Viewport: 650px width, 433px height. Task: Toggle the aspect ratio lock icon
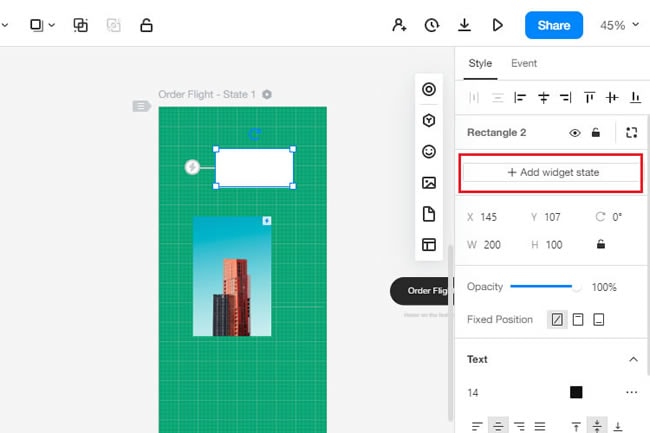(x=601, y=244)
